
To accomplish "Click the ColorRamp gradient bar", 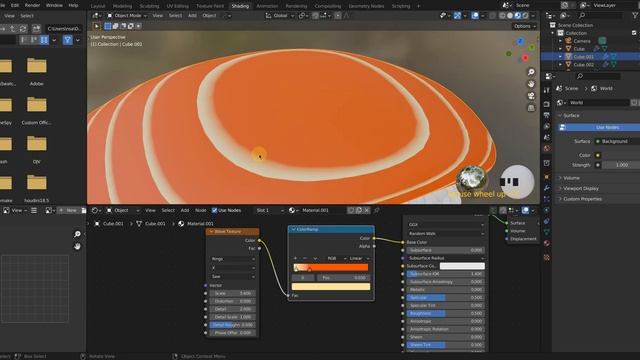I will [331, 268].
